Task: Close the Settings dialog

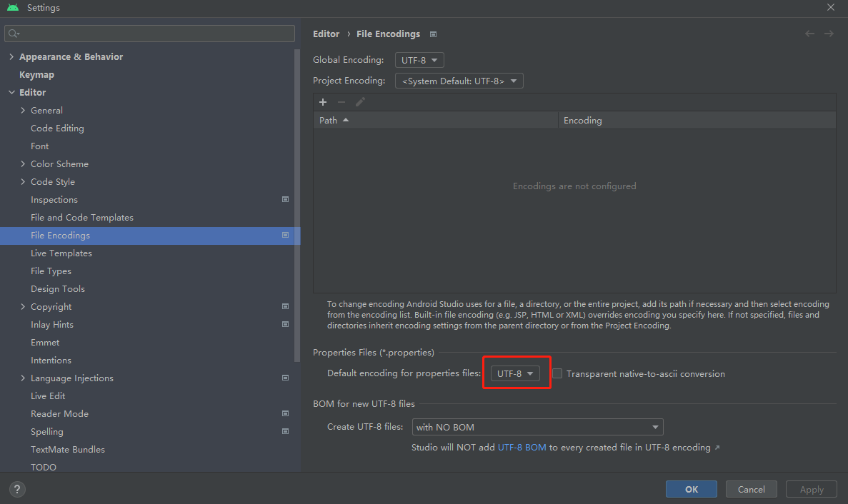Action: click(831, 7)
